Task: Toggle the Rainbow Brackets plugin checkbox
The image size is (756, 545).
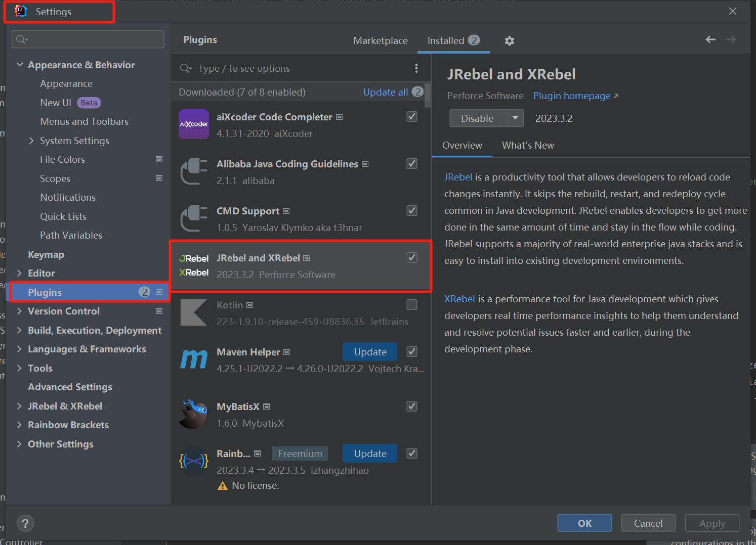Action: [412, 453]
